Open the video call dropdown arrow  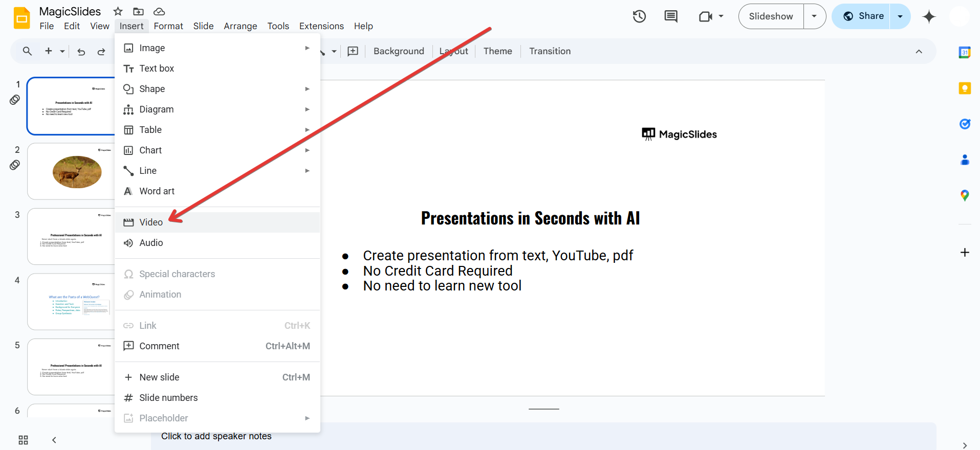click(721, 16)
